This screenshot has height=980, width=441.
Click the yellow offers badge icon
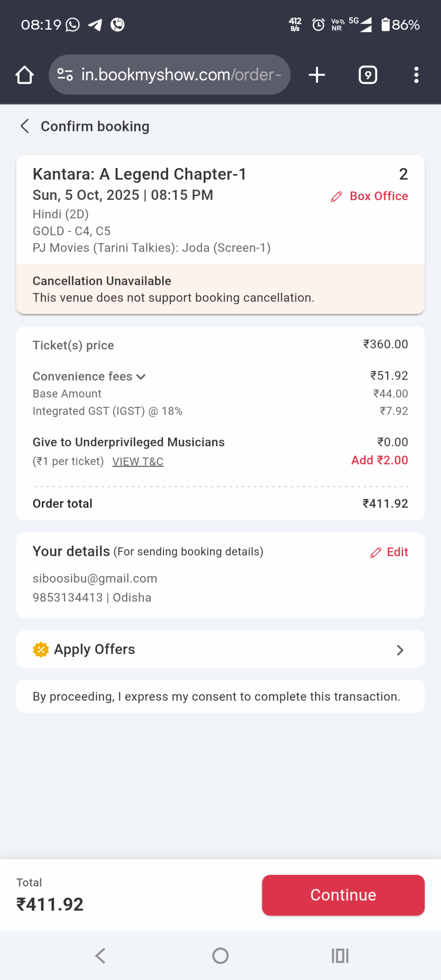(x=41, y=649)
